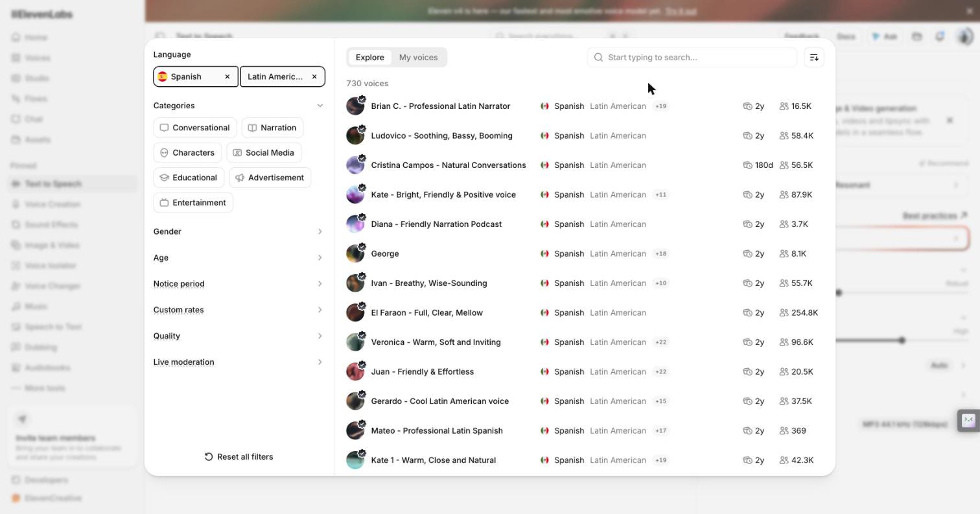Toggle the Conversational category filter
The image size is (980, 514).
(x=195, y=128)
